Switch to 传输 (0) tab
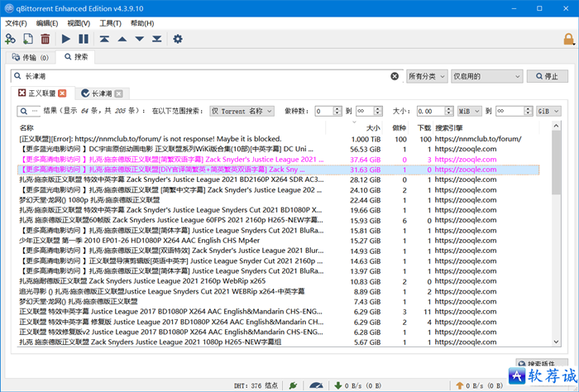This screenshot has height=392, width=579. click(x=31, y=57)
